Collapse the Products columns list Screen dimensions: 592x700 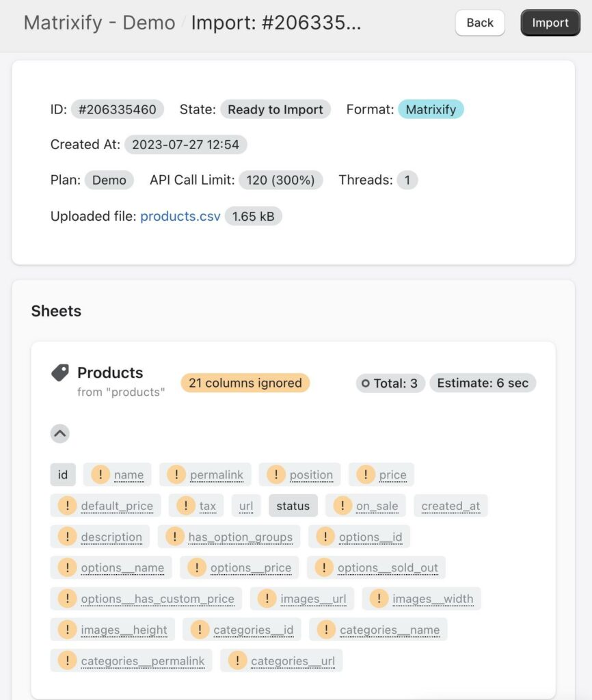pyautogui.click(x=60, y=433)
